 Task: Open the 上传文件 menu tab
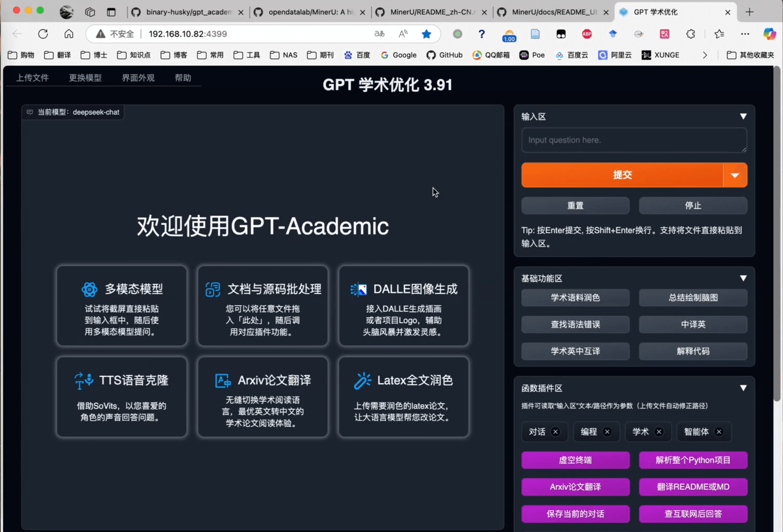point(32,78)
